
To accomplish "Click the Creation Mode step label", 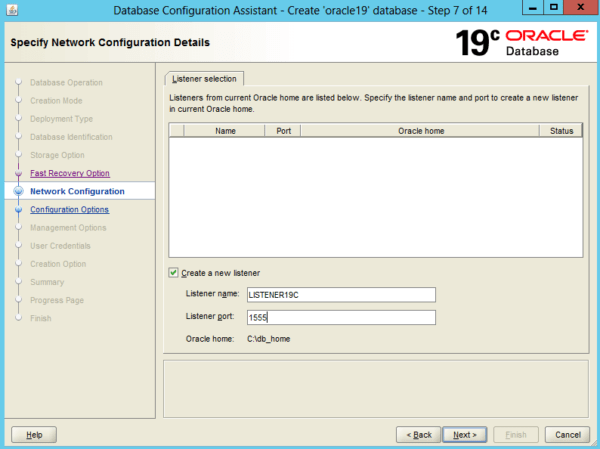I will (x=56, y=101).
